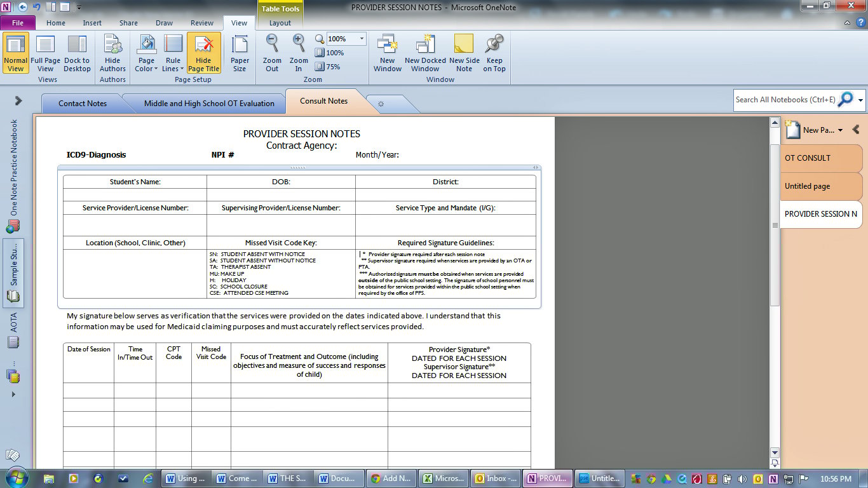Open New Page dropdown arrow

[x=840, y=130]
